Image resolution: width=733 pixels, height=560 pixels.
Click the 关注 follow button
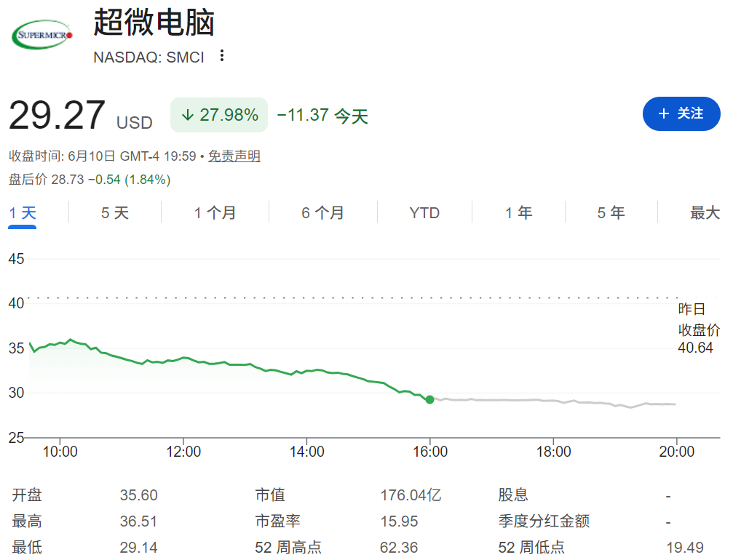(681, 113)
